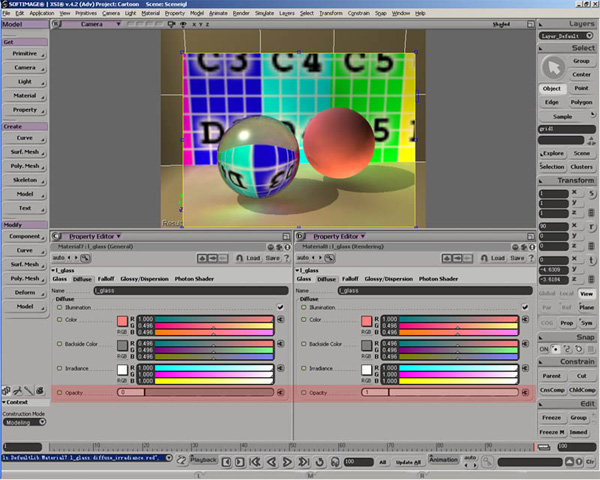The height and width of the screenshot is (480, 600).
Task: Open script editor icon beside command line
Action: click(x=181, y=460)
